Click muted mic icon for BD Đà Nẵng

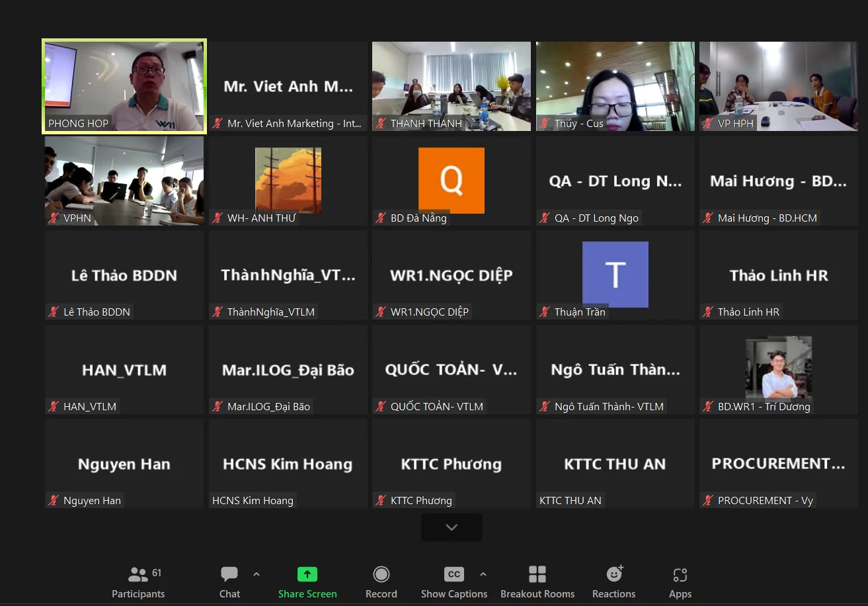(x=381, y=218)
